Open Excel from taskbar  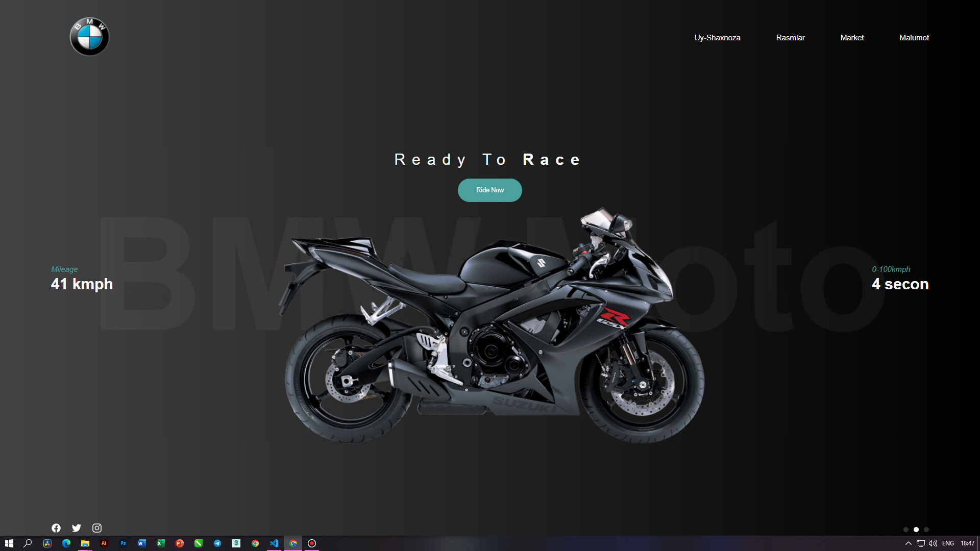coord(161,543)
